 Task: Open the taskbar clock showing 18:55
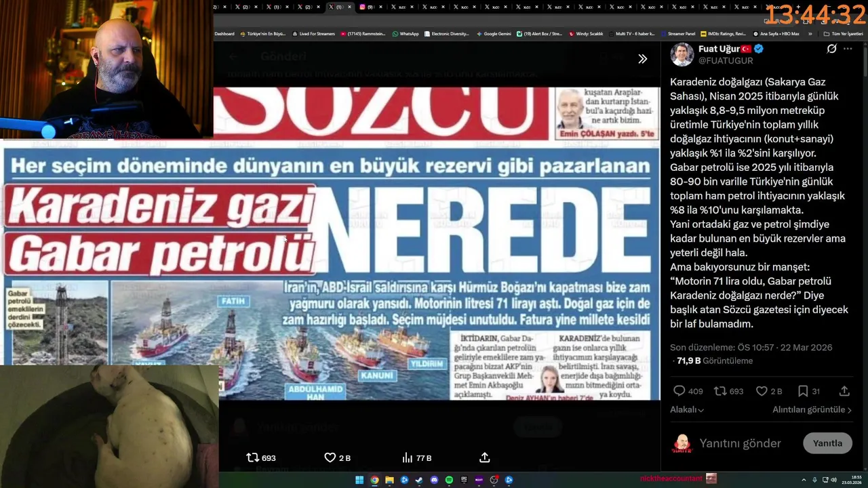pos(852,480)
